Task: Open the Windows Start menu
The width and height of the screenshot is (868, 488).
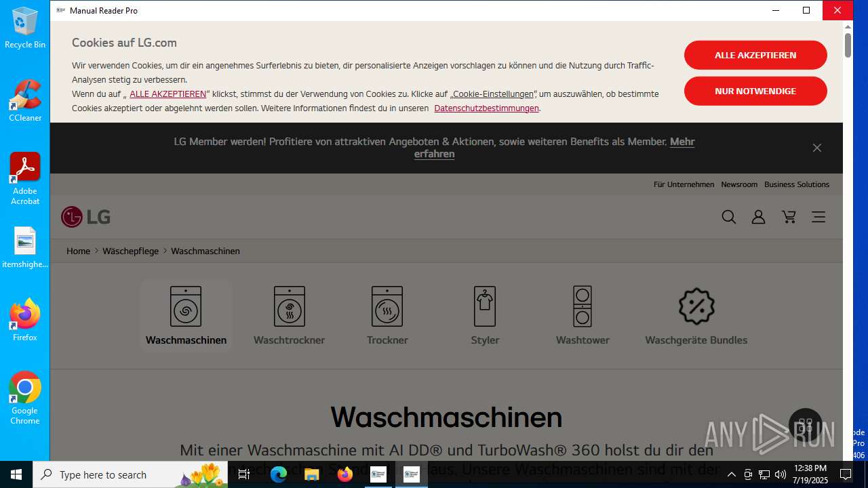Action: (16, 474)
